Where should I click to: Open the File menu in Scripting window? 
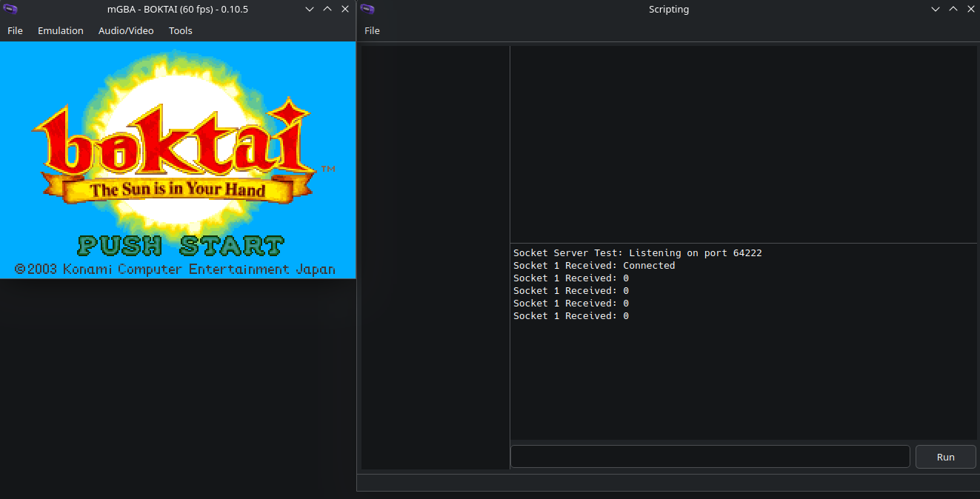[x=372, y=30]
